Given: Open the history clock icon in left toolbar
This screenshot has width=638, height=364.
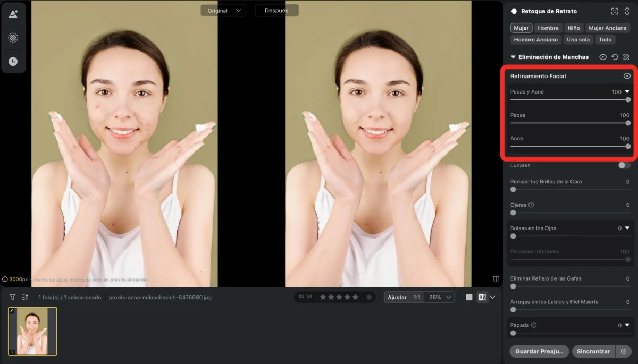Looking at the screenshot, I should point(13,62).
